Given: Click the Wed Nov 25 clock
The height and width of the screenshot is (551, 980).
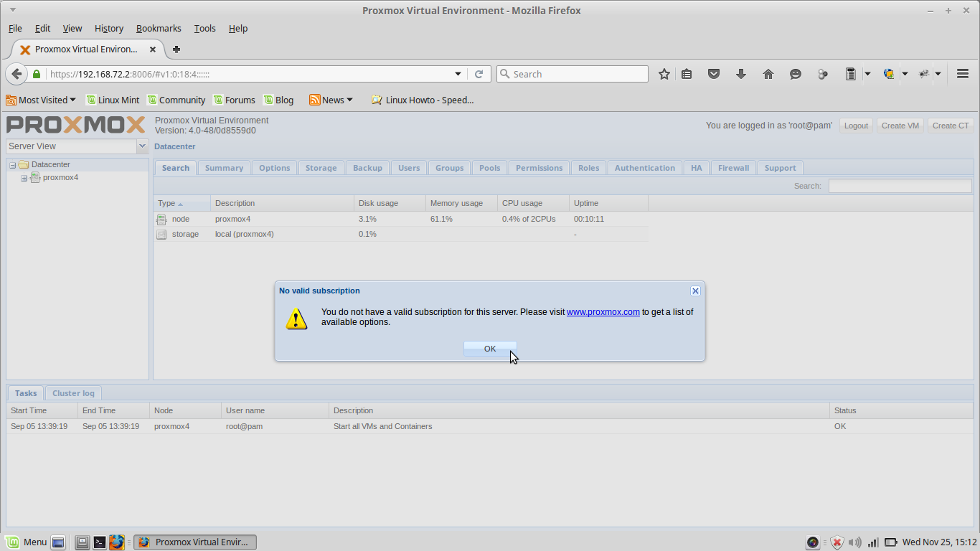Looking at the screenshot, I should (x=939, y=542).
